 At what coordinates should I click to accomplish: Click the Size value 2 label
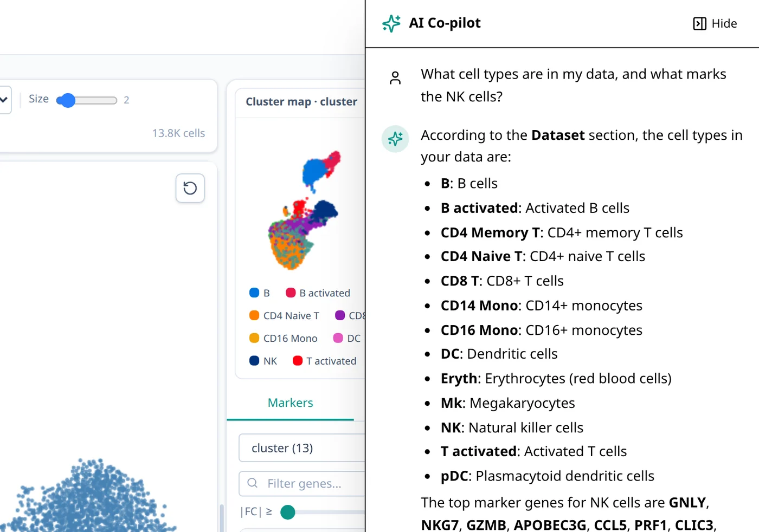pos(126,100)
